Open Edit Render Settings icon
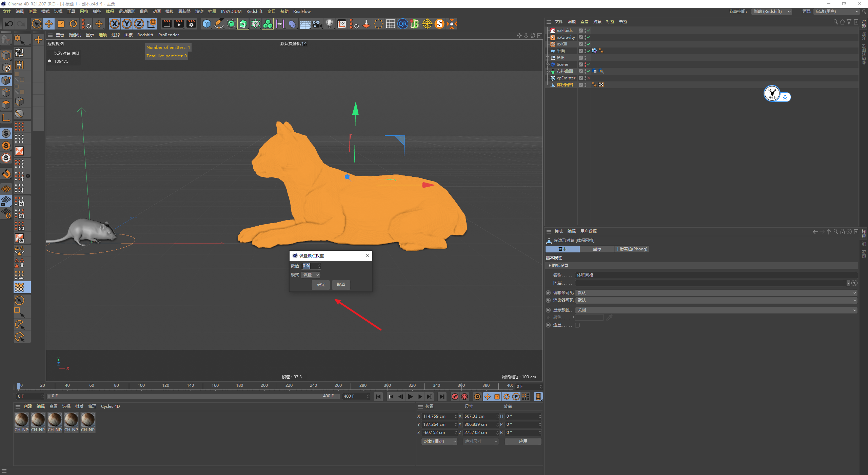 (x=191, y=24)
